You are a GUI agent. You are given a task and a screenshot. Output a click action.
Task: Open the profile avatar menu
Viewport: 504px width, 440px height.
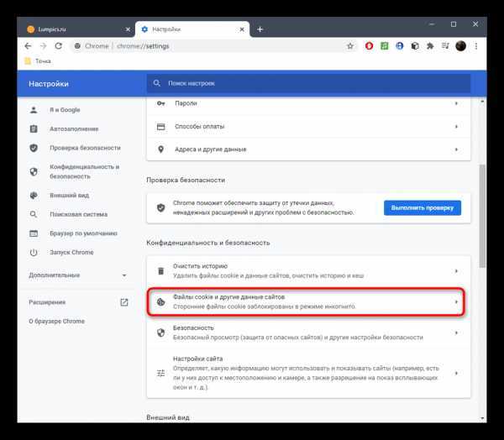pyautogui.click(x=460, y=46)
